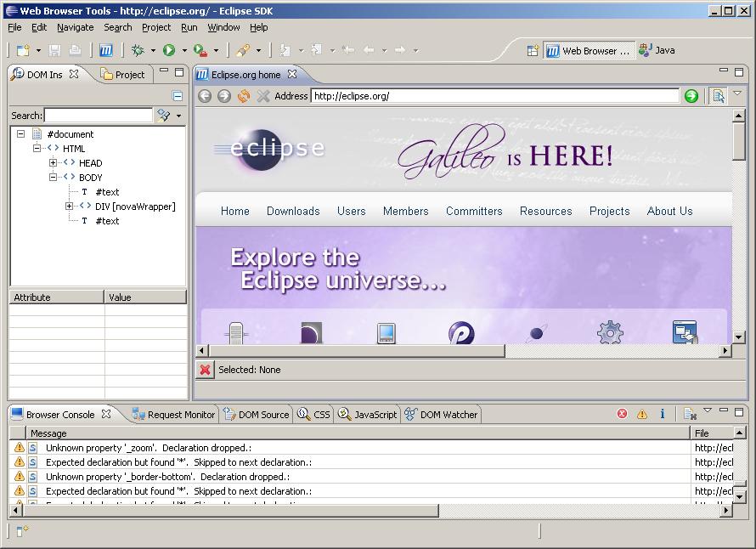Click the Print toolbar icon
Screen dimensions: 756x549
[x=75, y=50]
